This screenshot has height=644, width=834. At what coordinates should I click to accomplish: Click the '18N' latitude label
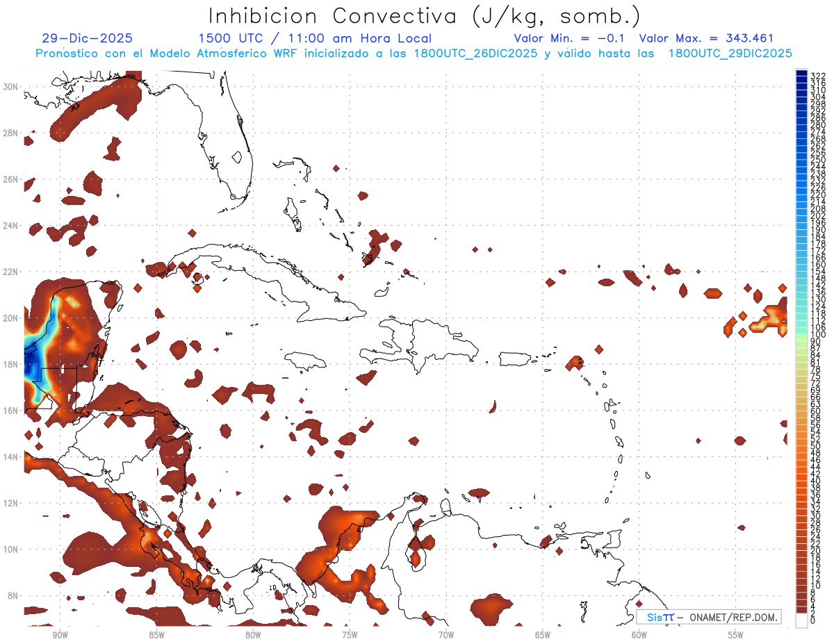click(x=10, y=364)
